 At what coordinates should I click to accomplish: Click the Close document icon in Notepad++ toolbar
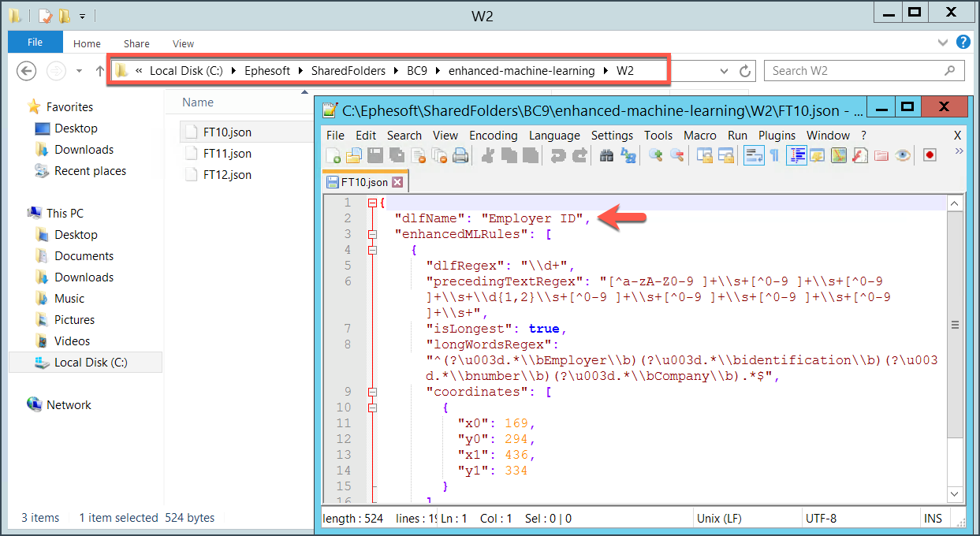coord(418,155)
